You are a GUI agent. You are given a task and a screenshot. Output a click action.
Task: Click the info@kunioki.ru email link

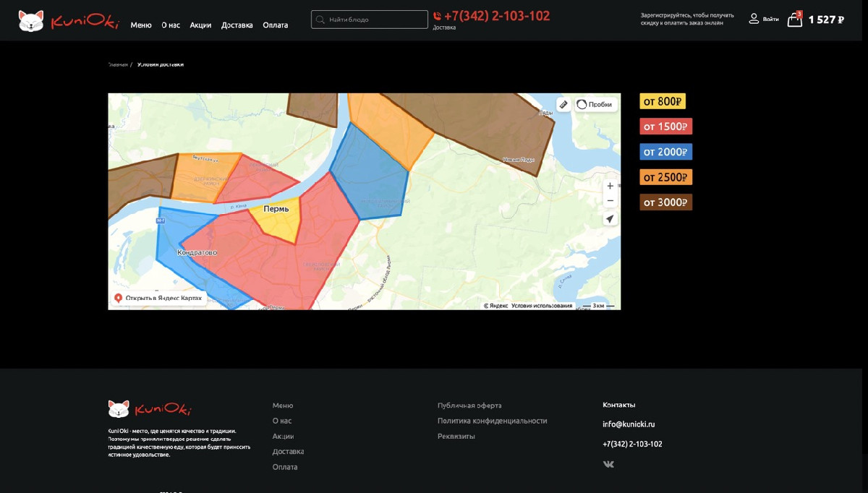pyautogui.click(x=629, y=424)
